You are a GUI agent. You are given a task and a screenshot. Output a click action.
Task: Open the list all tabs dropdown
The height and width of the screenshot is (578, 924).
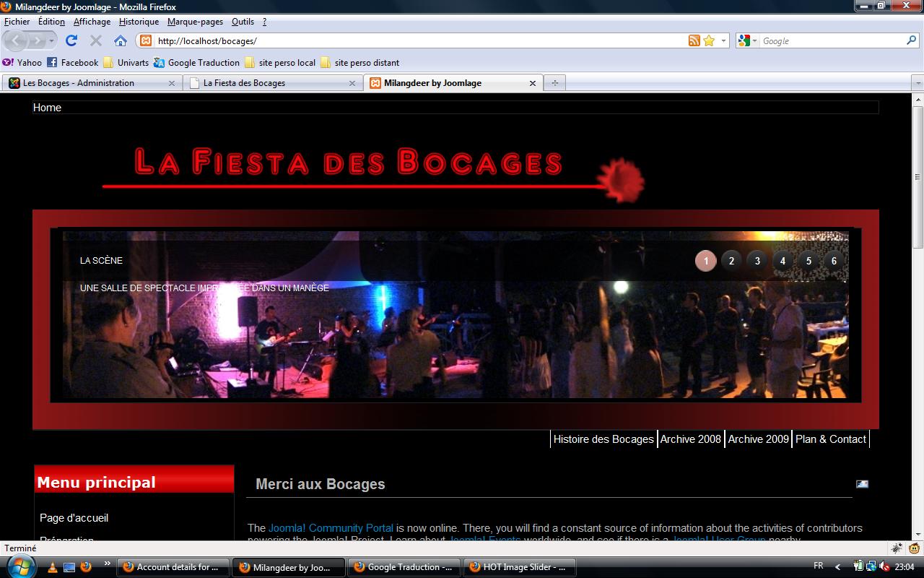(x=918, y=83)
